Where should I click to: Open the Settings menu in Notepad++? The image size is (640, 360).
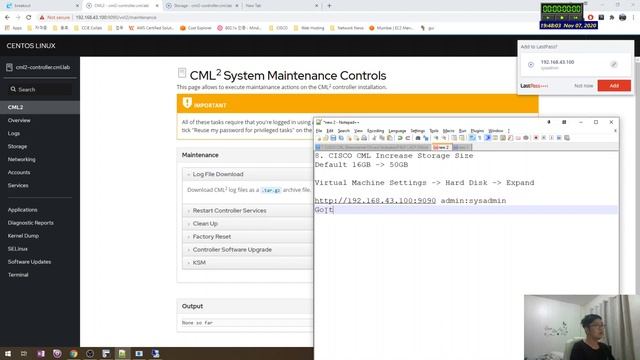[418, 131]
